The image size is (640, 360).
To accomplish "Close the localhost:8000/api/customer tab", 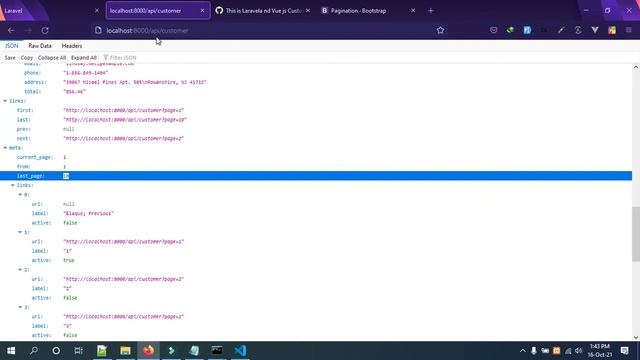I will coord(202,11).
